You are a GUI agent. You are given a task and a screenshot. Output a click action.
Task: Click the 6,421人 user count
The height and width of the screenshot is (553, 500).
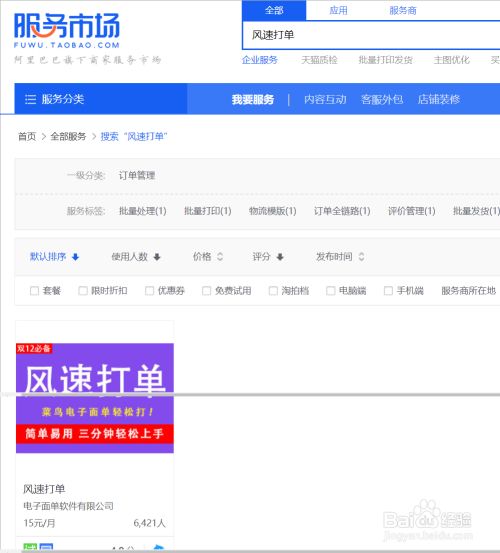pyautogui.click(x=150, y=523)
